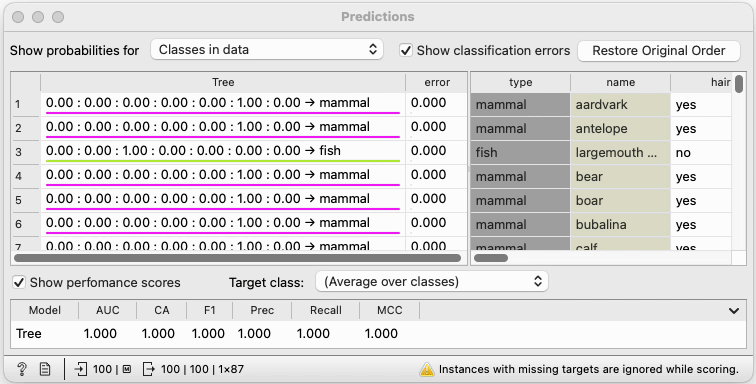Click the output data arrow icon
This screenshot has width=756, height=384.
click(149, 370)
